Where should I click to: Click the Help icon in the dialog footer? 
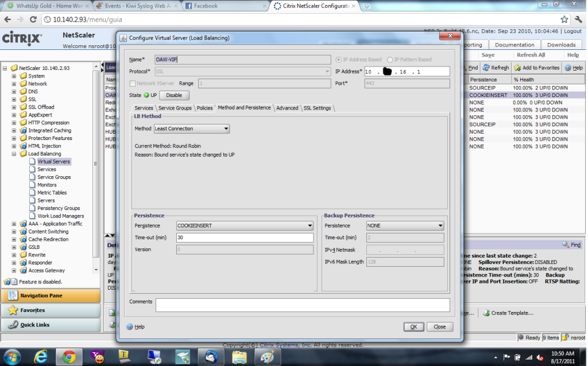[130, 326]
